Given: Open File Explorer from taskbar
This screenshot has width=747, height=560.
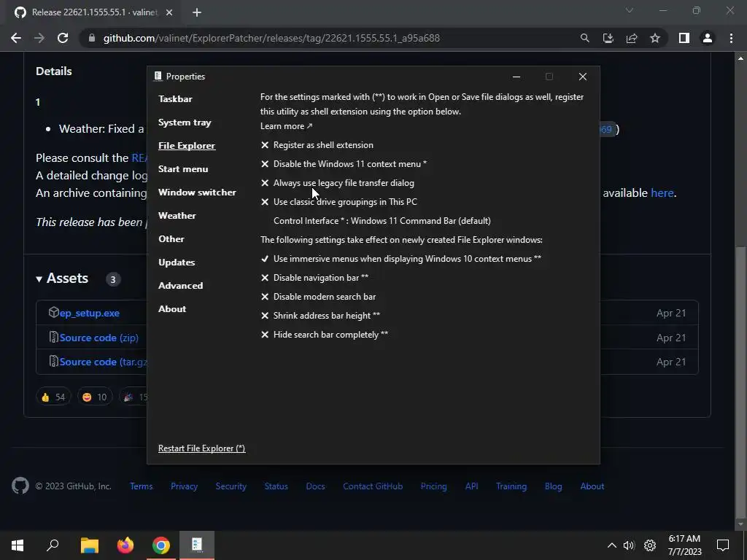Looking at the screenshot, I should coord(89,545).
